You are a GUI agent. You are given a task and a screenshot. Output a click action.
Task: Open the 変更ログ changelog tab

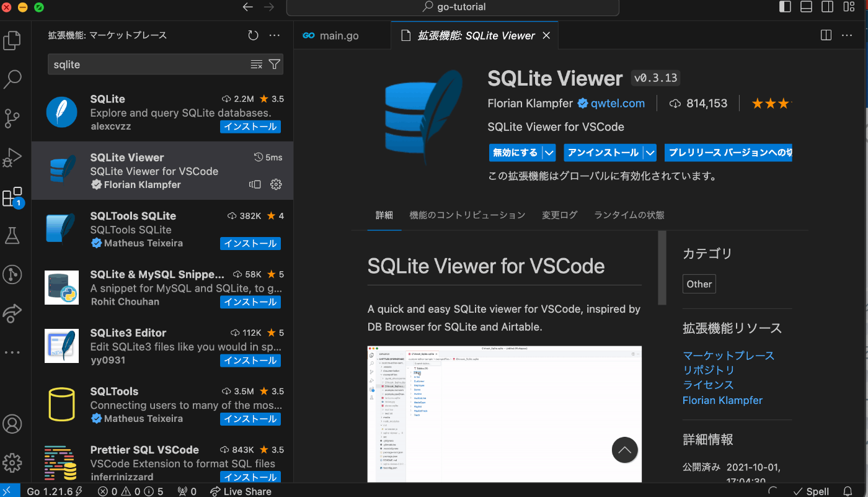point(560,215)
